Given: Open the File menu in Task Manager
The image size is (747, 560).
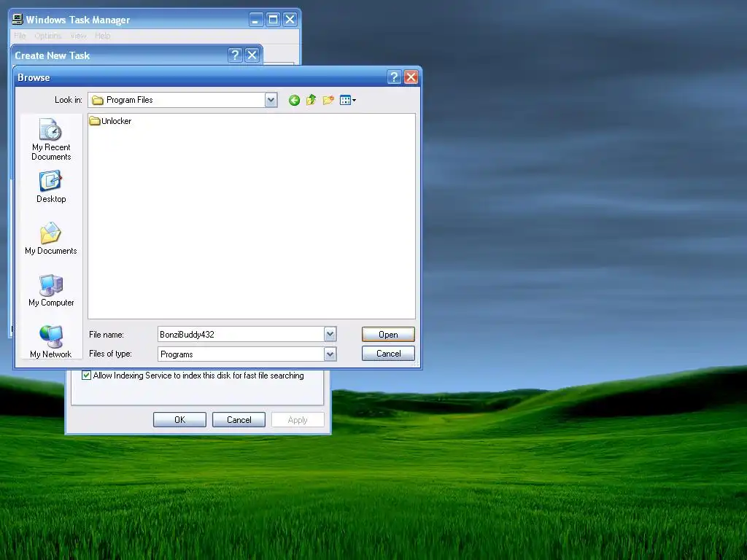Looking at the screenshot, I should point(20,36).
